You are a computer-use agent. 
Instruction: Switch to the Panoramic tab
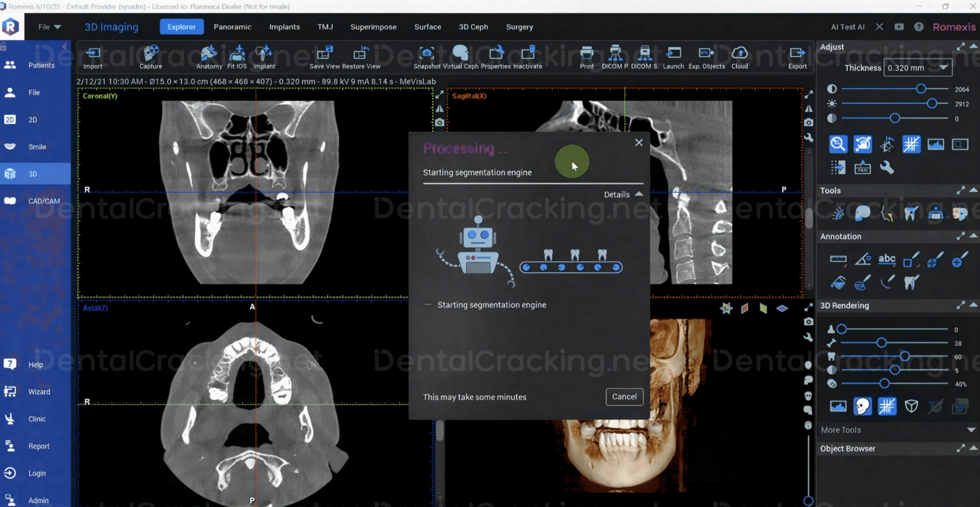[232, 27]
